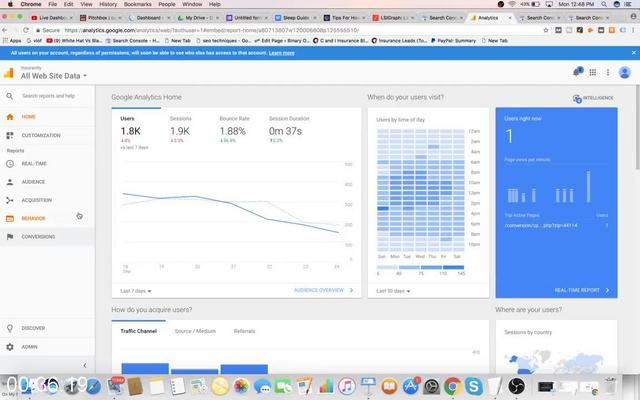Viewport: 640px width, 400px height.
Task: Click the top active page conversion link
Action: [541, 226]
